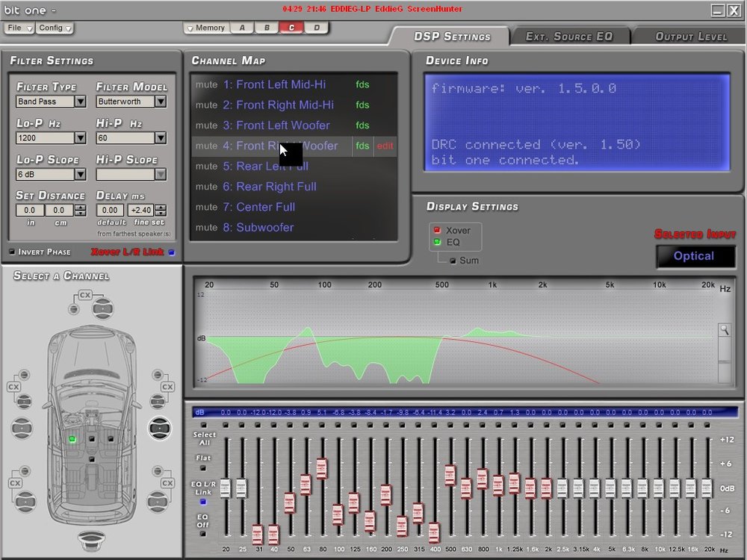Select the front right woofer speaker icon

point(160,428)
